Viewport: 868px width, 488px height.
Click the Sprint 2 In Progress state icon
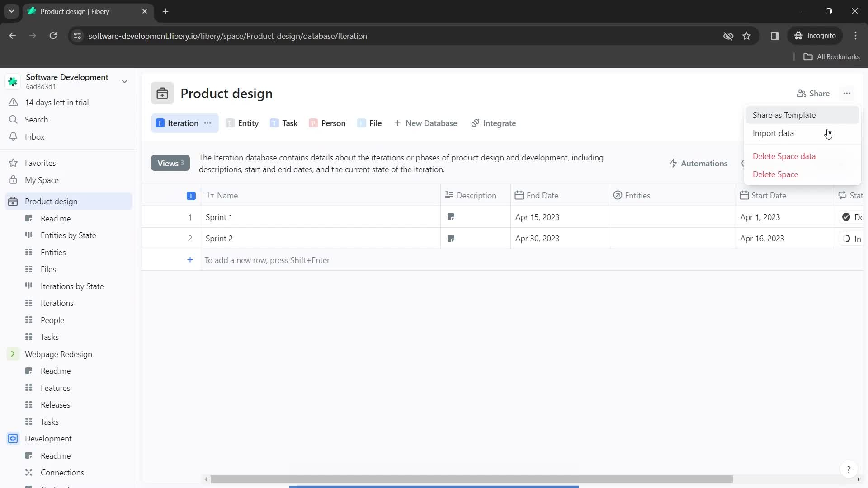(x=846, y=239)
